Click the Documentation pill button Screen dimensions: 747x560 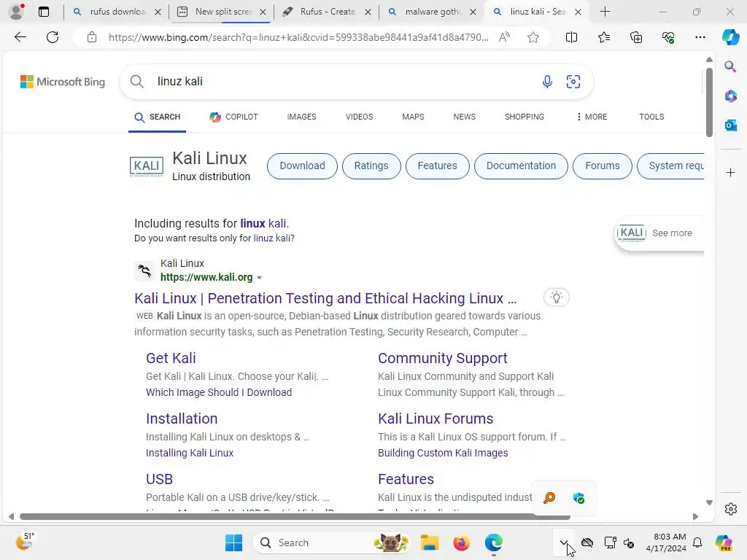[x=521, y=166]
